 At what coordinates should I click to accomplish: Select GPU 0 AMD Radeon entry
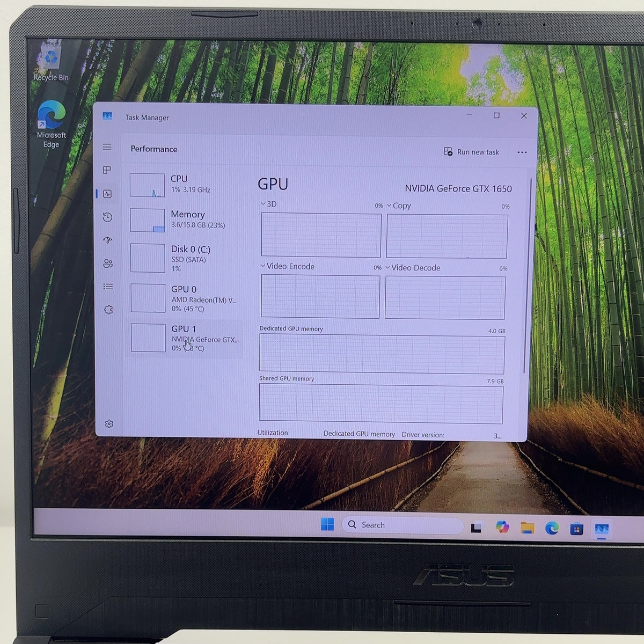[185, 298]
